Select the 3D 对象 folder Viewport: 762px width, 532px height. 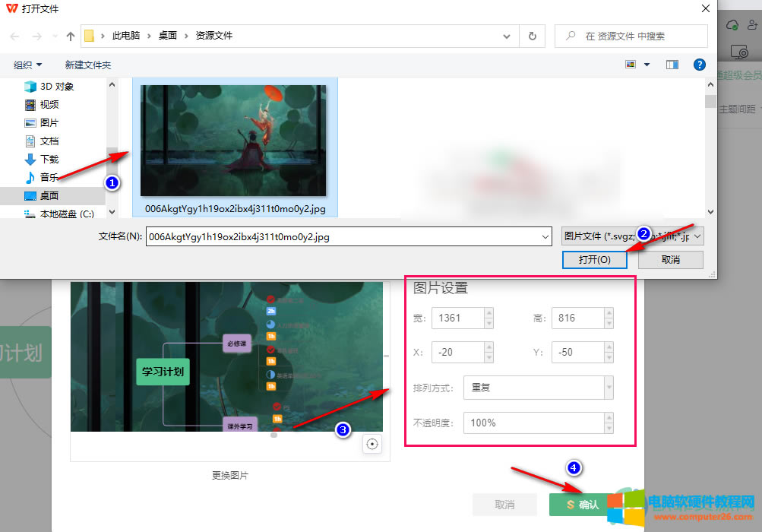(x=55, y=86)
